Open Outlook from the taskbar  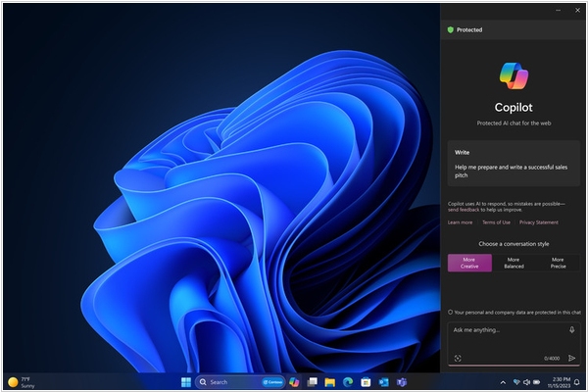[383, 382]
